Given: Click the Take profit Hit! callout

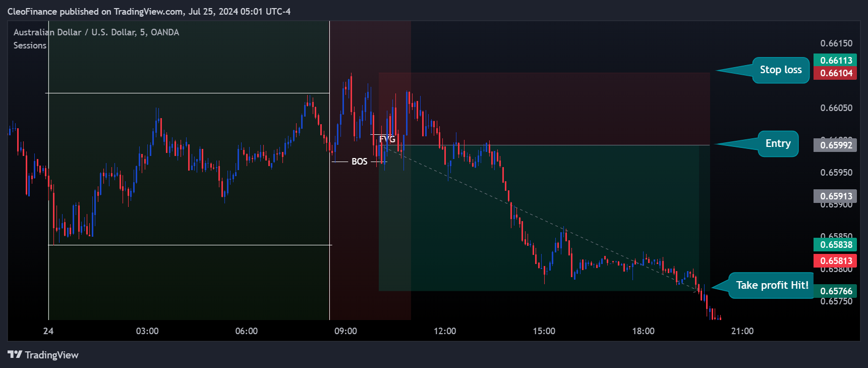Looking at the screenshot, I should point(772,285).
